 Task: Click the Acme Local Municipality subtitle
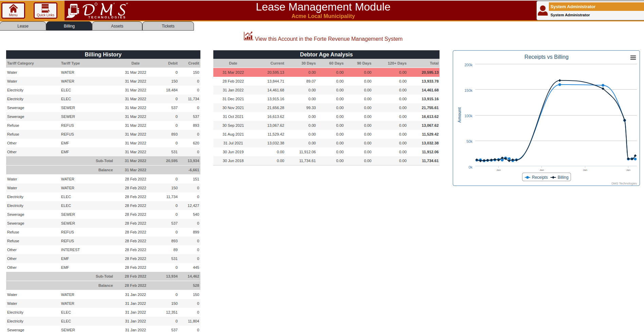point(323,16)
